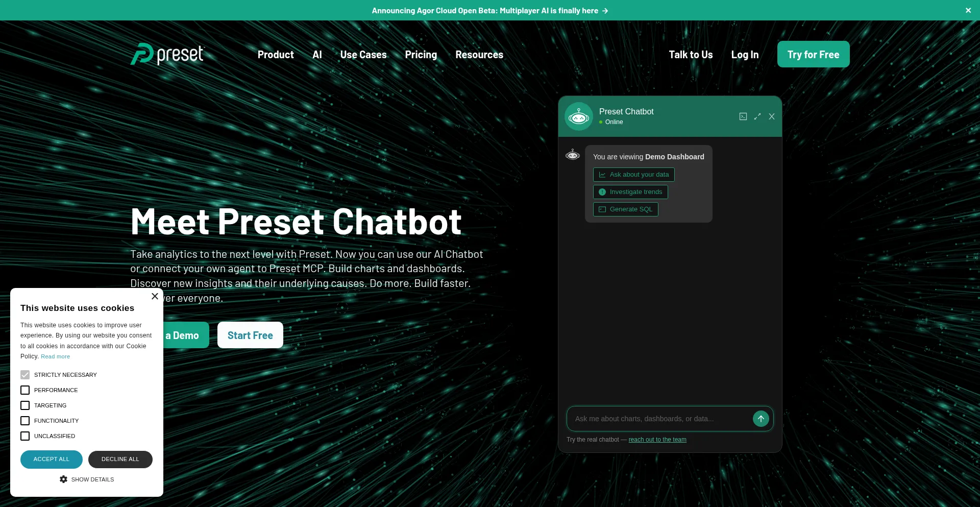Click the small robot icon beside the message
The width and height of the screenshot is (980, 507).
coord(573,155)
